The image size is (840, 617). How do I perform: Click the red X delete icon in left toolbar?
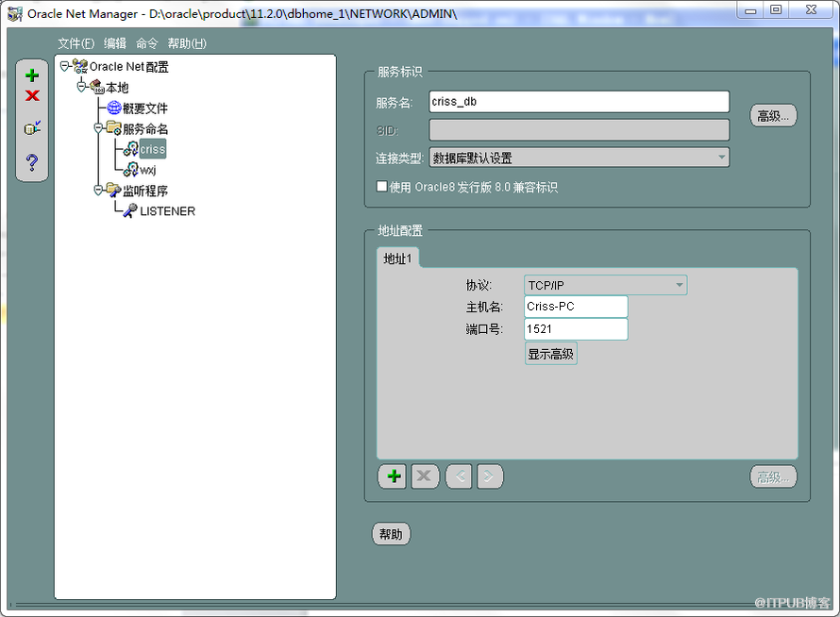point(32,96)
